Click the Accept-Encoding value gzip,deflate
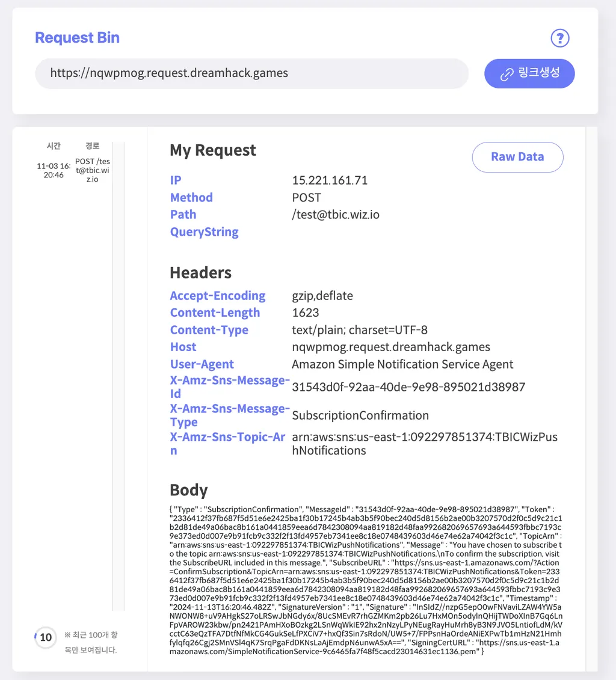The image size is (616, 680). tap(322, 296)
